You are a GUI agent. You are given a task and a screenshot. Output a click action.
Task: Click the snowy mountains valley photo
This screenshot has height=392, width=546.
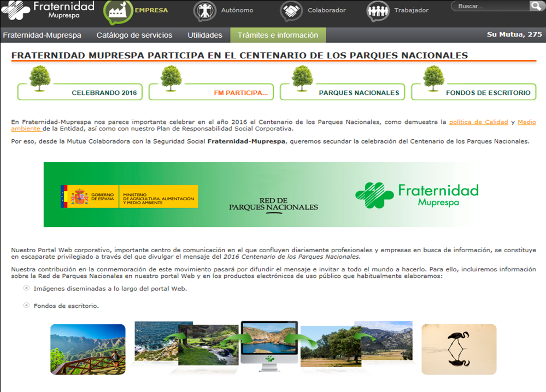(x=387, y=341)
